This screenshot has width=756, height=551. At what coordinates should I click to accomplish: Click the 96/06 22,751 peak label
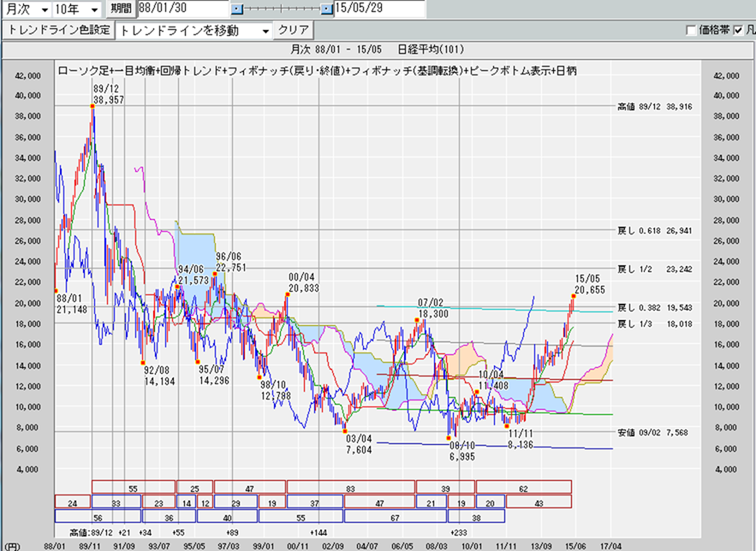point(231,262)
